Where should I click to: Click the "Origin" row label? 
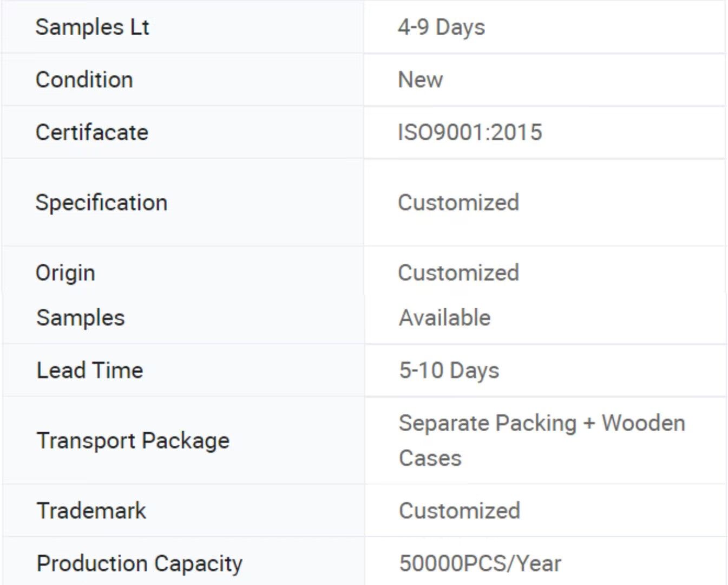pyautogui.click(x=65, y=272)
